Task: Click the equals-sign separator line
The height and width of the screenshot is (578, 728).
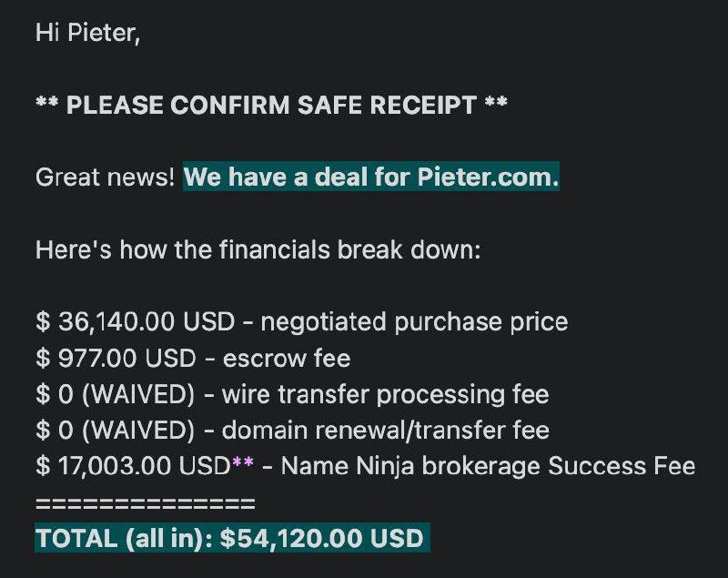Action: click(x=145, y=502)
